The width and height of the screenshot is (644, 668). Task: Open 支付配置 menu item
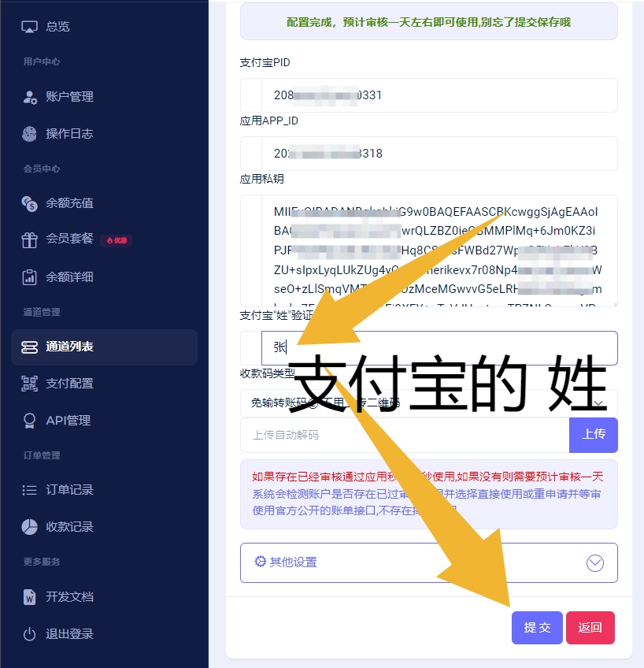click(x=69, y=384)
